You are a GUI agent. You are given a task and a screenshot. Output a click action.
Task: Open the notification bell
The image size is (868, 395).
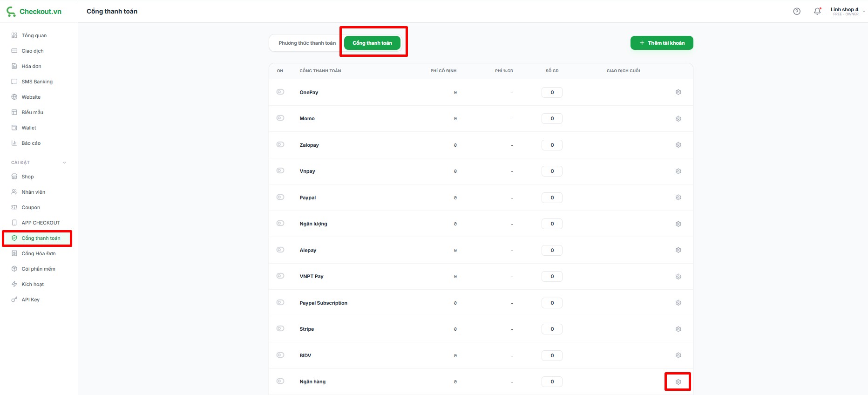tap(817, 11)
